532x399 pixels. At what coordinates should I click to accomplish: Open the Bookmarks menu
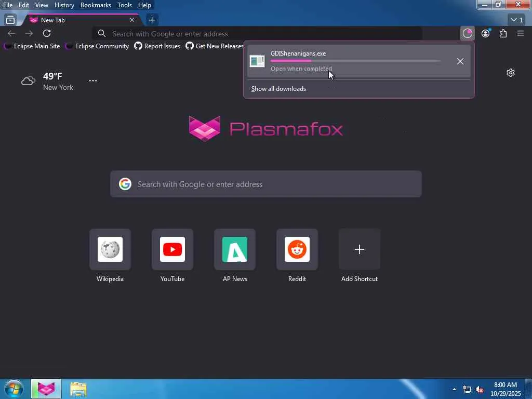[x=96, y=5]
